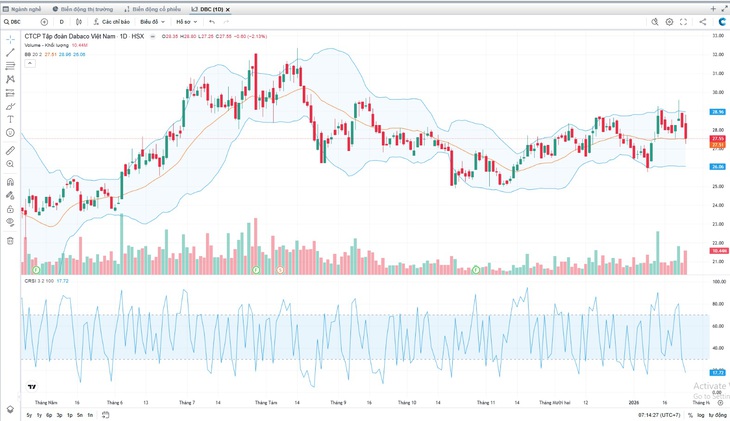The height and width of the screenshot is (421, 730).
Task: Expand the Biểu đồ dropdown
Action: point(152,22)
